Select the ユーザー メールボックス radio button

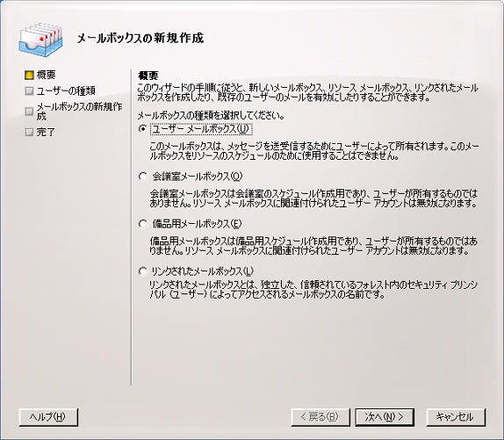coord(143,129)
